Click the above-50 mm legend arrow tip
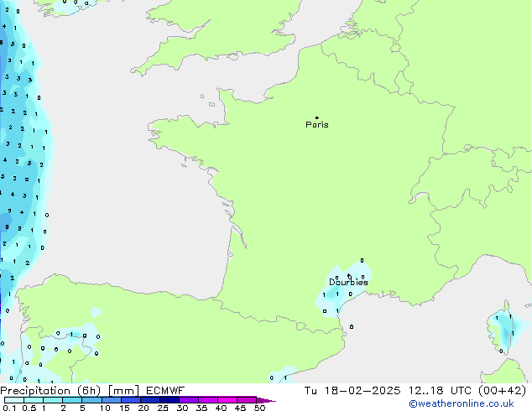This screenshot has height=411, width=532. click(266, 400)
